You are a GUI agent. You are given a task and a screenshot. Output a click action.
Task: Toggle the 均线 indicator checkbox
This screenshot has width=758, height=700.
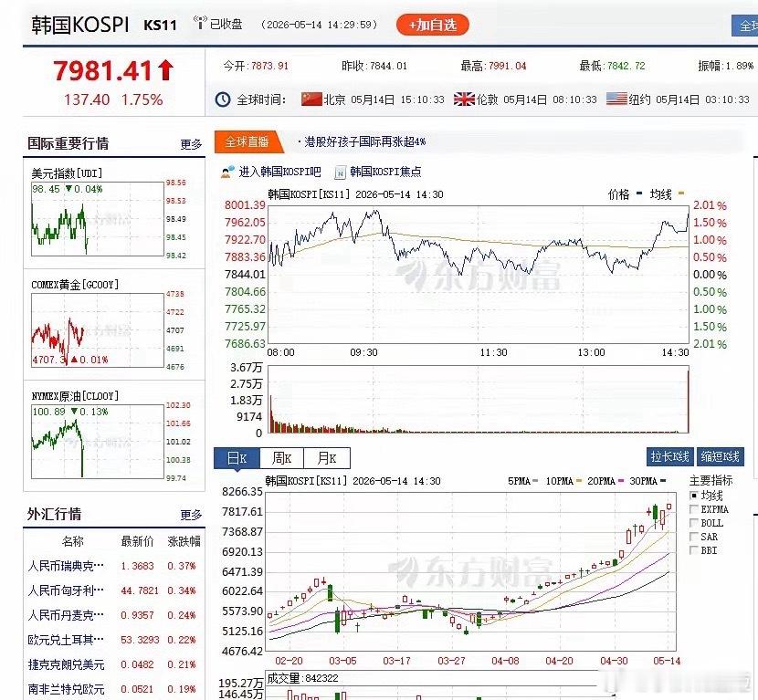point(694,496)
